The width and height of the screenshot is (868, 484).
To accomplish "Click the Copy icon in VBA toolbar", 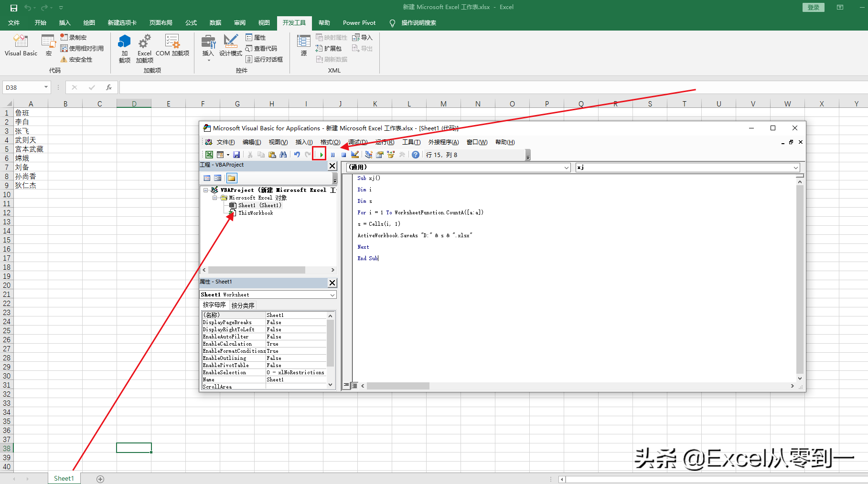I will (261, 155).
